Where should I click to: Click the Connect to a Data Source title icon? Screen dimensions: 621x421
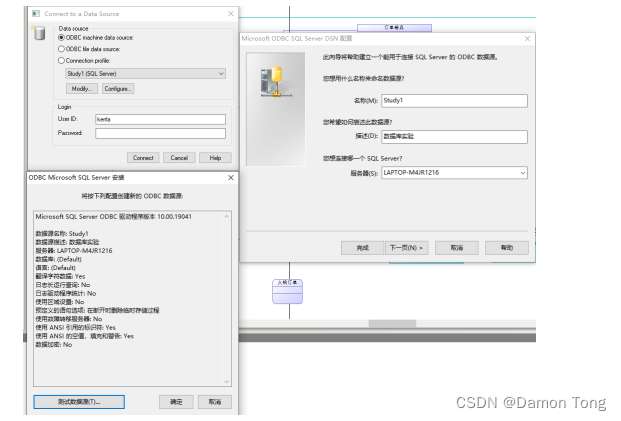coord(36,14)
